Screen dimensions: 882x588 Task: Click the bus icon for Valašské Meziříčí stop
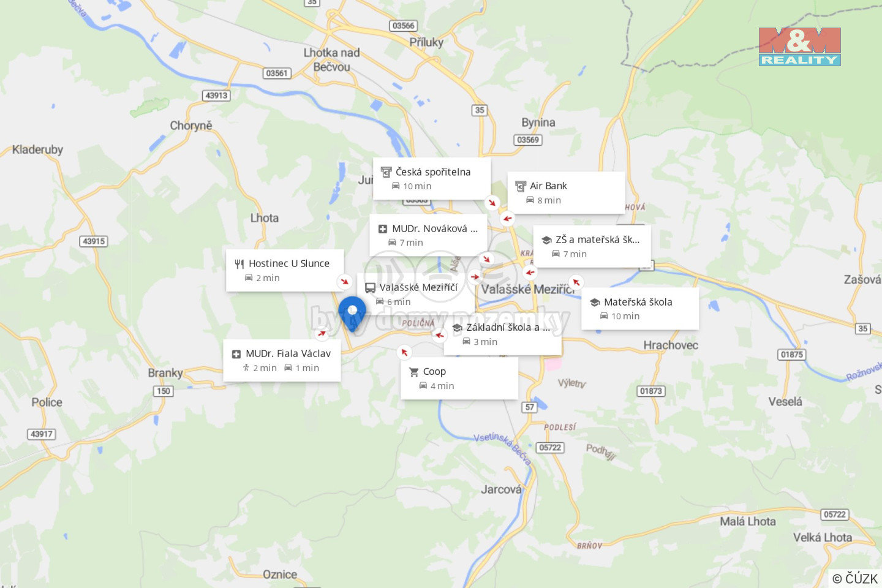(x=371, y=288)
